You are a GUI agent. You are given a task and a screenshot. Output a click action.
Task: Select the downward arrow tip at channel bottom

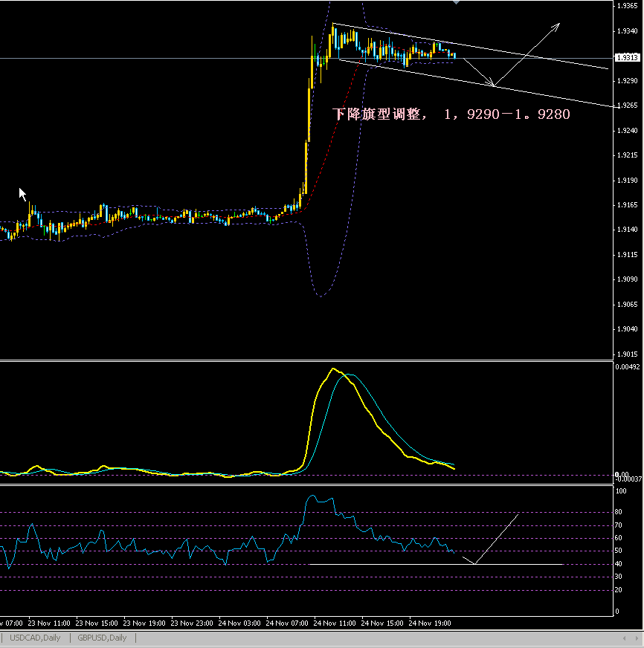[493, 85]
